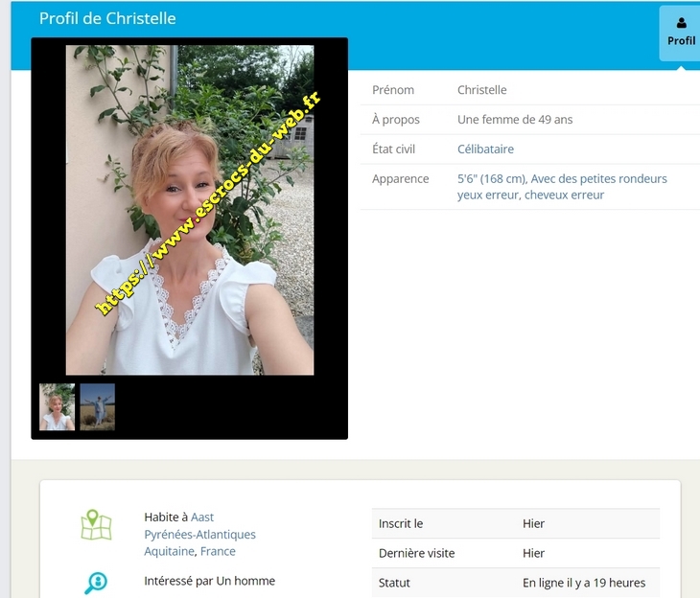700x598 pixels.
Task: Open the large main profile photo
Action: pyautogui.click(x=189, y=210)
